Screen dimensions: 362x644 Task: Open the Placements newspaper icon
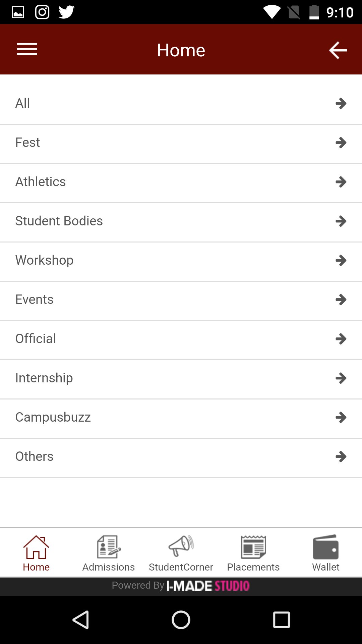253,547
